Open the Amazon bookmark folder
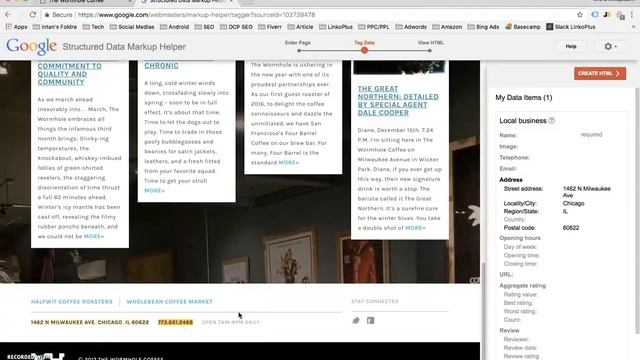Viewport: 640px width, 360px height. pyautogui.click(x=447, y=27)
